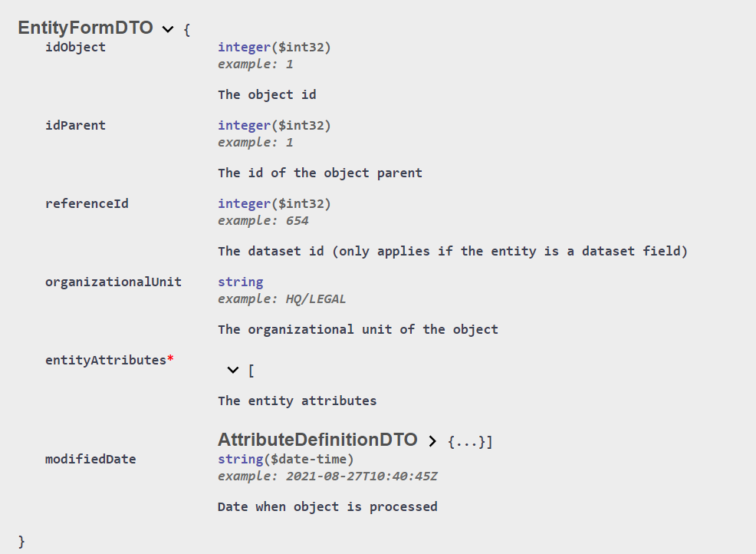
Task: Expand the AttributeDefinitionDTO chevron
Action: 432,441
